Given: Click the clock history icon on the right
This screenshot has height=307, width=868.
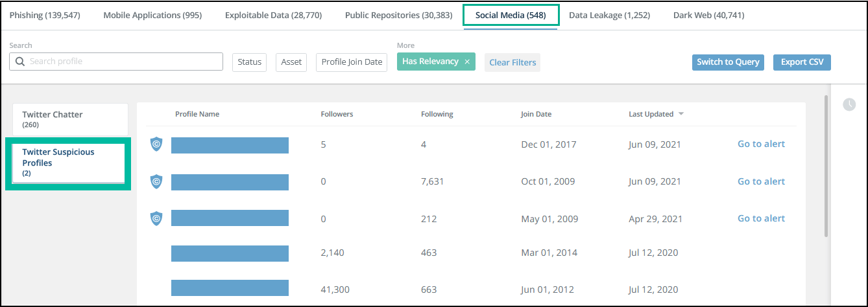Looking at the screenshot, I should [849, 104].
